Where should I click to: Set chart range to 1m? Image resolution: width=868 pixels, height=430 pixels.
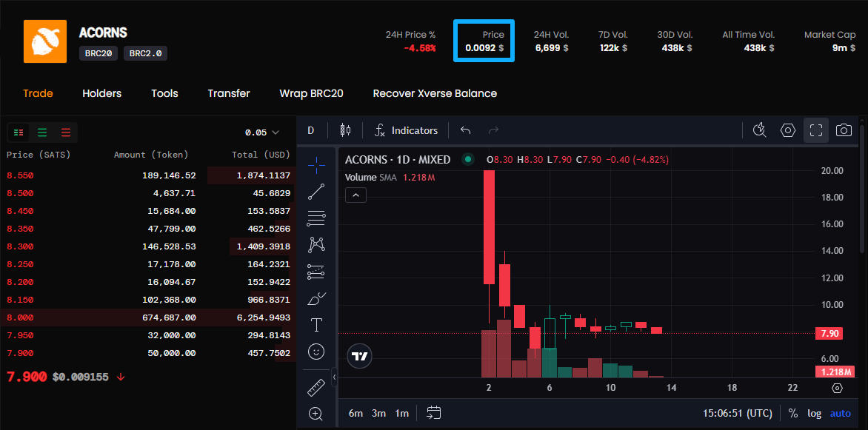pos(402,414)
